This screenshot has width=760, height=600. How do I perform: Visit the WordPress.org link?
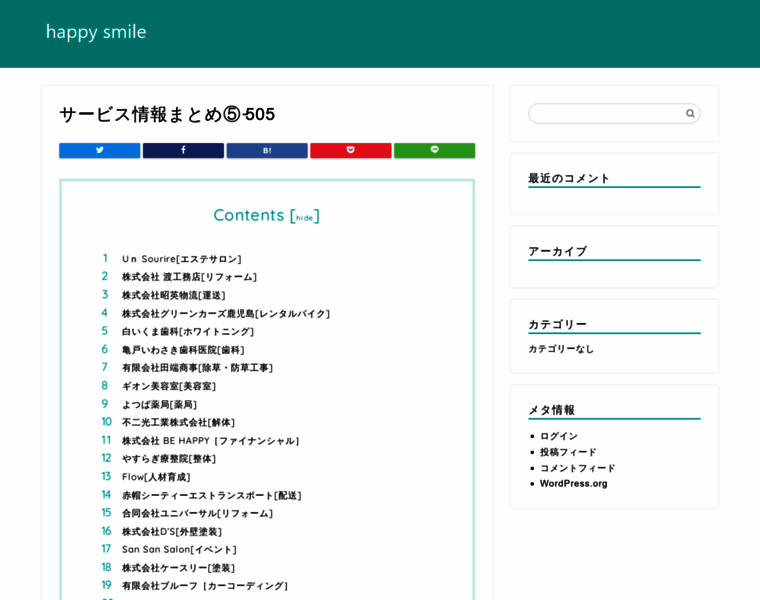click(x=573, y=484)
